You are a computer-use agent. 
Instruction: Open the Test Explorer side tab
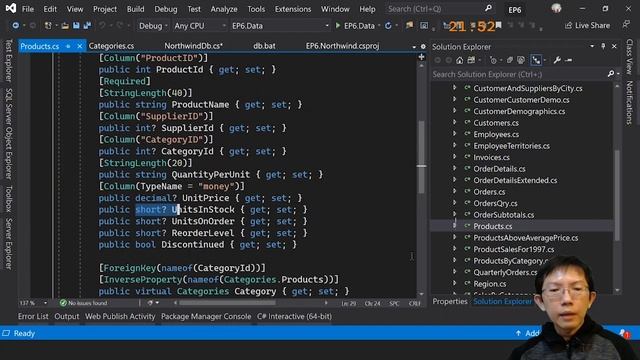[8, 60]
